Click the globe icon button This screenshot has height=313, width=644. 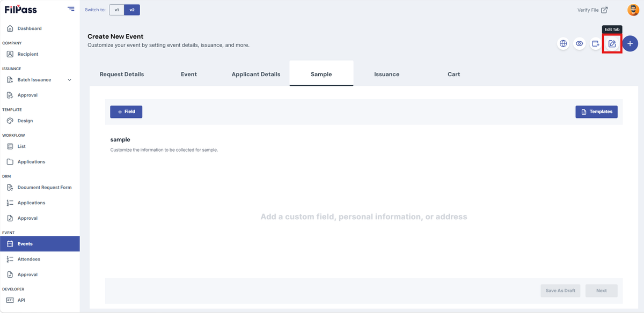pos(563,44)
